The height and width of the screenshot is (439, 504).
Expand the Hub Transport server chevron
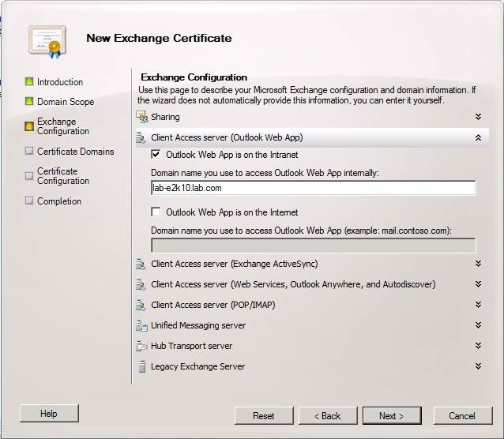coord(478,346)
